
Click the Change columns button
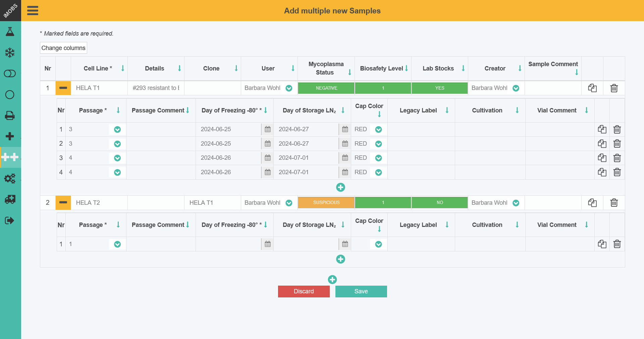click(x=63, y=48)
